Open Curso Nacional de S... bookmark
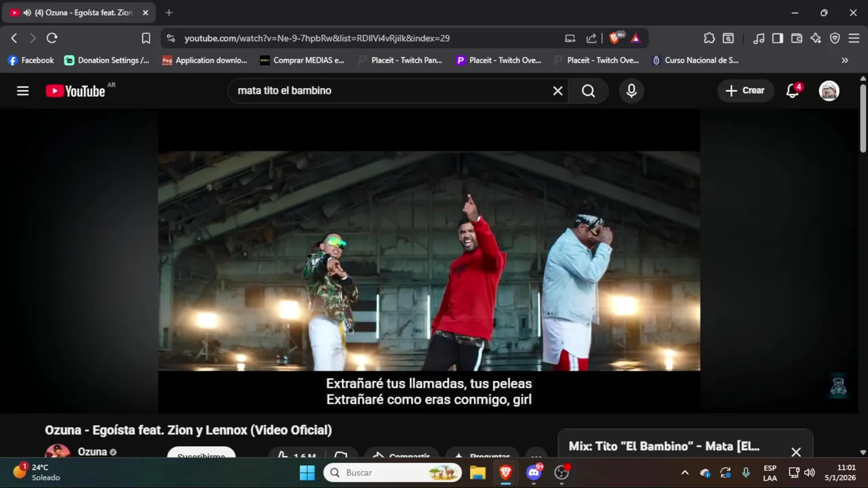Screen dimensions: 868x488 pos(695,60)
